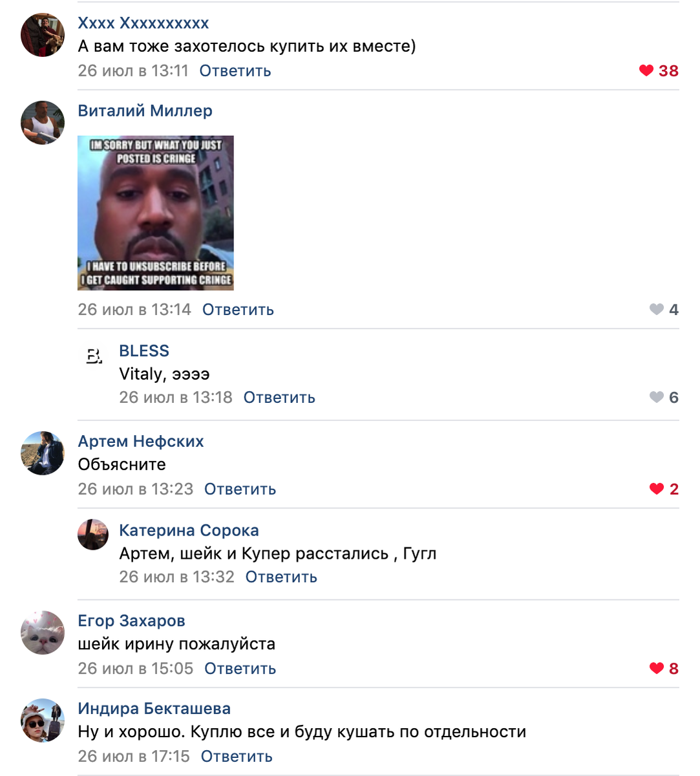Open the cringe meme image
This screenshot has height=776, width=700.
156,213
